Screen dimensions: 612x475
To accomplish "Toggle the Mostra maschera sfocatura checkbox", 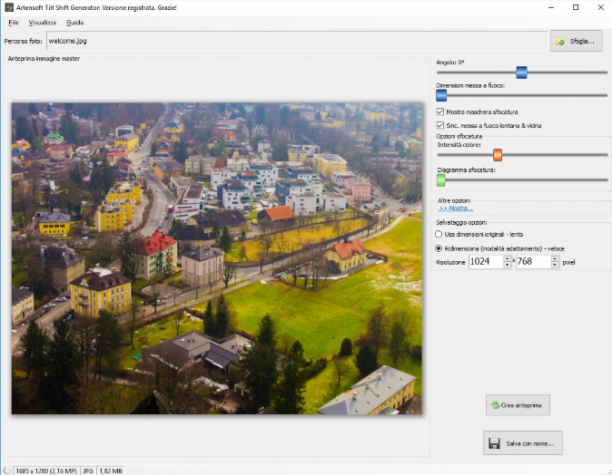I will pos(440,112).
